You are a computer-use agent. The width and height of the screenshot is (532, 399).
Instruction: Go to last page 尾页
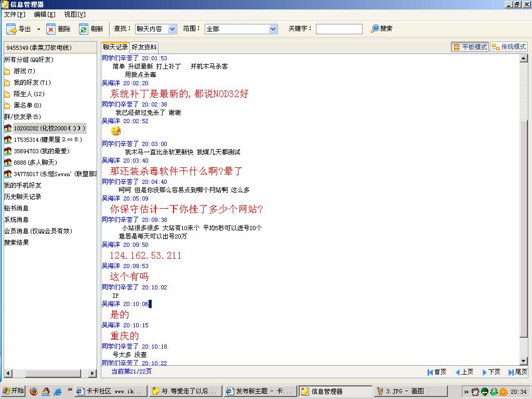click(518, 372)
